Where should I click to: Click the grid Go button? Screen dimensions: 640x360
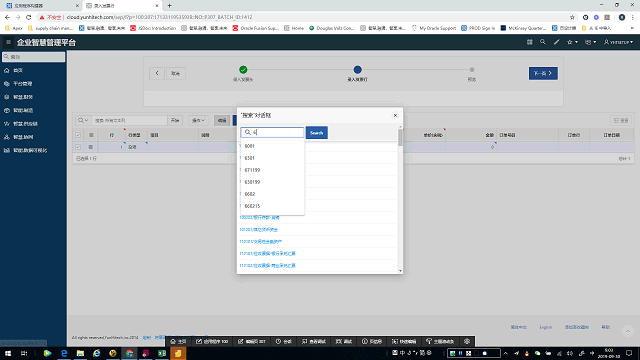click(x=175, y=120)
